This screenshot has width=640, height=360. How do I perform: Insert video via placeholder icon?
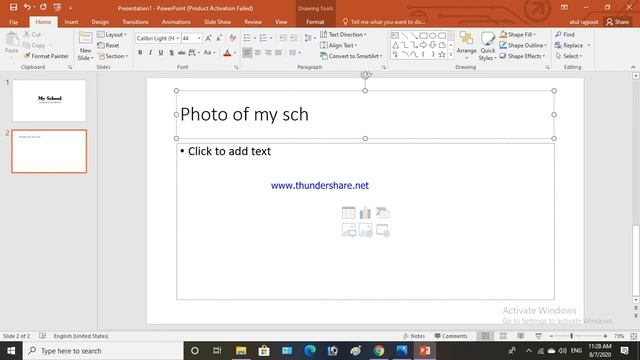[382, 230]
